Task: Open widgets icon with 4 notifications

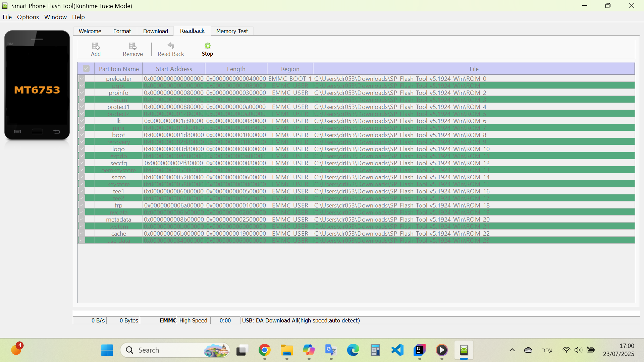Action: click(x=16, y=350)
